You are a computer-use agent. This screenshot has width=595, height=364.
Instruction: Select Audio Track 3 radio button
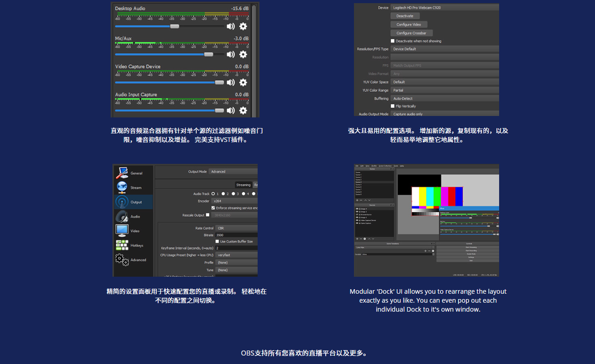[234, 194]
